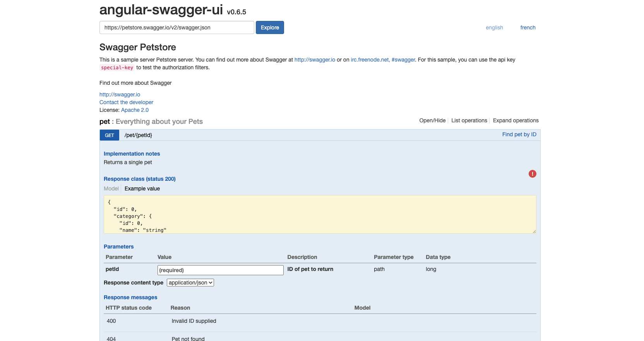Switch language to french
The width and height of the screenshot is (644, 341).
tap(528, 27)
